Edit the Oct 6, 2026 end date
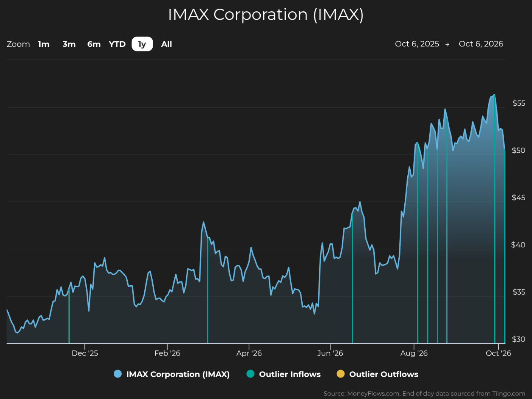The height and width of the screenshot is (399, 532). [x=481, y=44]
